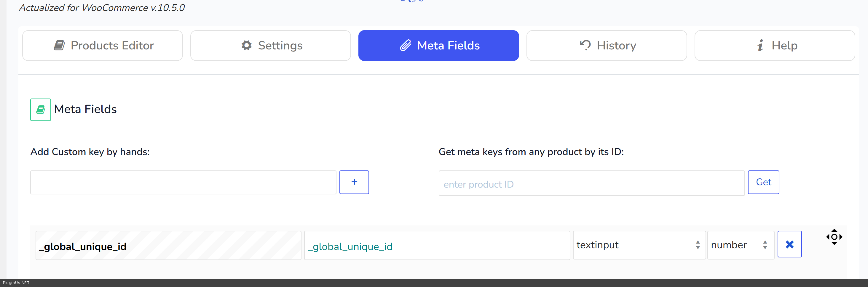Viewport: 868px width, 287px height.
Task: Click the Meta Fields section heading text
Action: (x=85, y=109)
